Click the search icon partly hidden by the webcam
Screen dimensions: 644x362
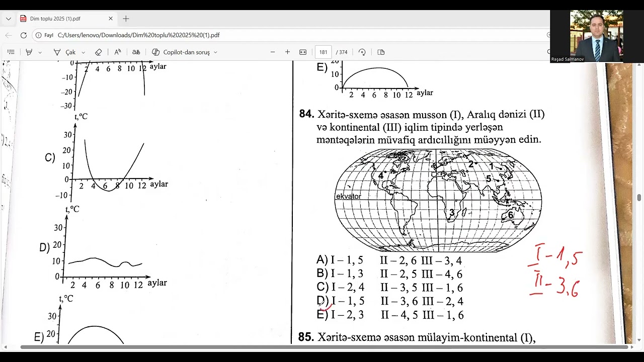pyautogui.click(x=548, y=52)
